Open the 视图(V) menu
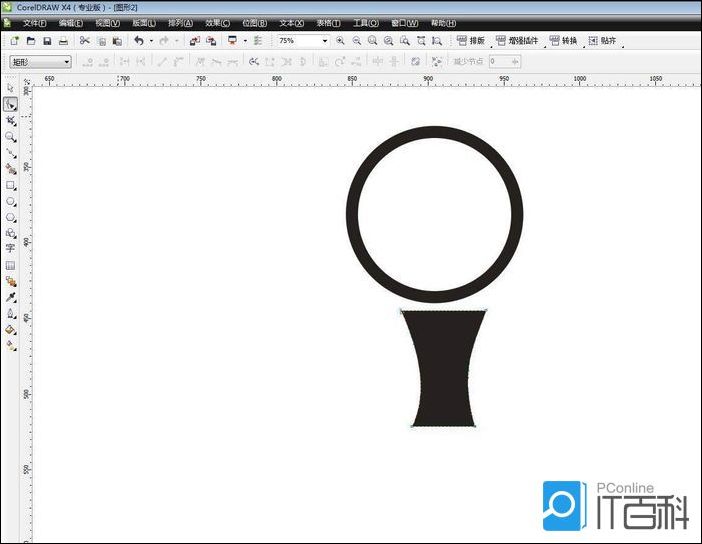Image resolution: width=702 pixels, height=544 pixels. [x=107, y=23]
